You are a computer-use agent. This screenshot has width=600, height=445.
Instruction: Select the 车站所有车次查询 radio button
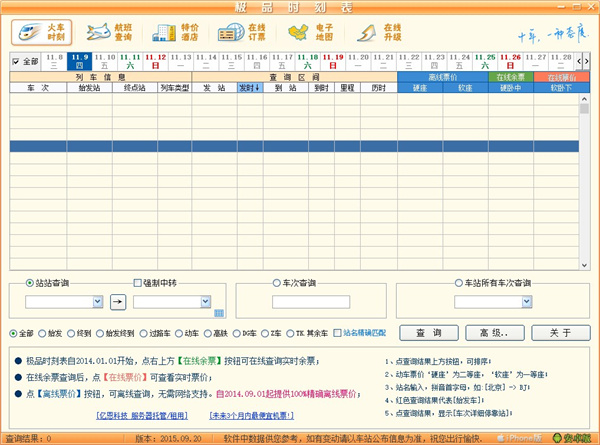[458, 283]
